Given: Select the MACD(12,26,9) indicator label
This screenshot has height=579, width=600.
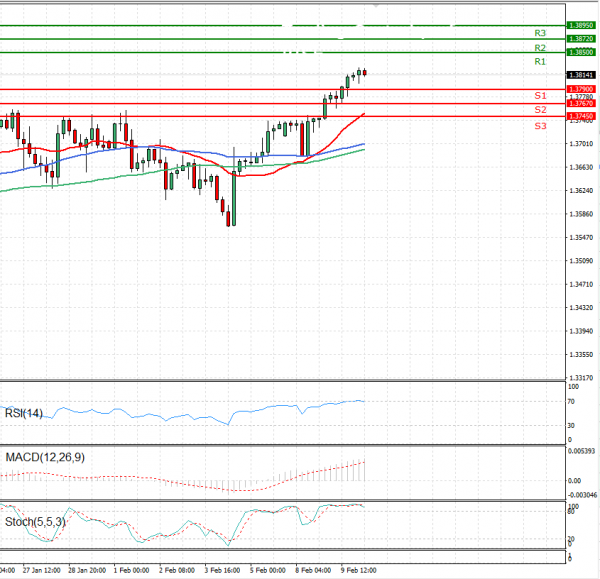Looking at the screenshot, I should click(x=47, y=457).
